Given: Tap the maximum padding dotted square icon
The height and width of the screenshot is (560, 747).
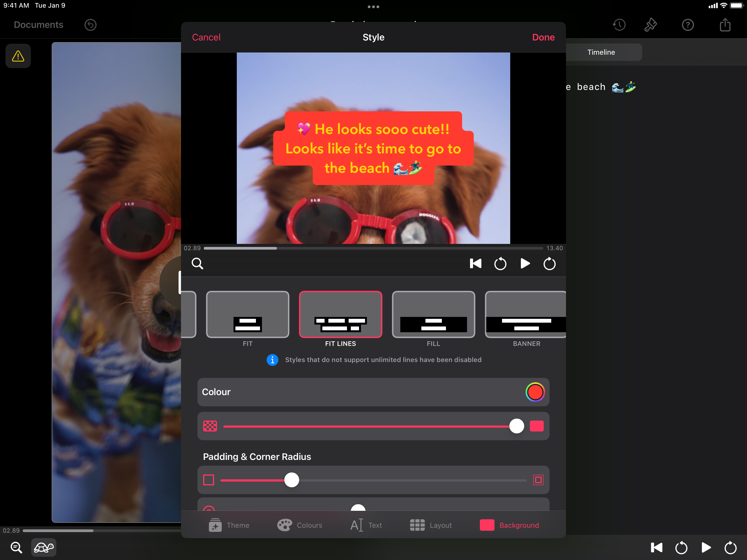Looking at the screenshot, I should [538, 480].
